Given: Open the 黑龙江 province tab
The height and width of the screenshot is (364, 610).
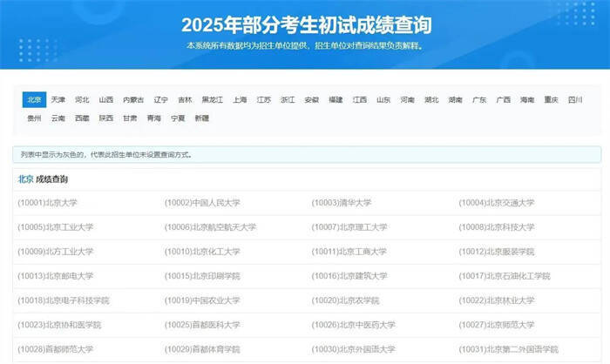Looking at the screenshot, I should (212, 100).
